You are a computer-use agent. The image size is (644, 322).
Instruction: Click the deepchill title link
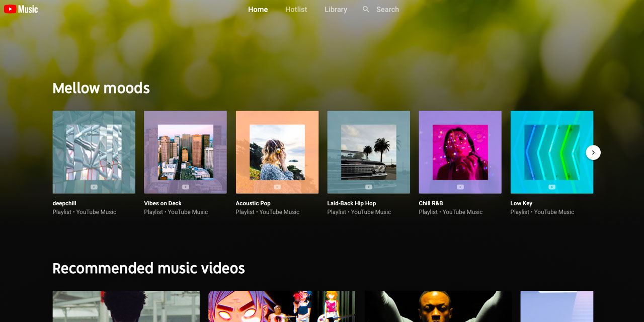coord(64,203)
